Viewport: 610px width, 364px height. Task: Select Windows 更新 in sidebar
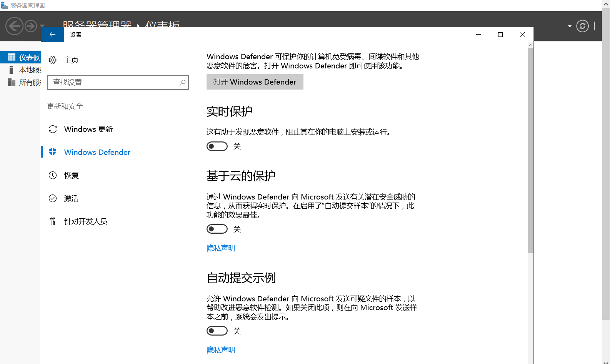point(88,129)
